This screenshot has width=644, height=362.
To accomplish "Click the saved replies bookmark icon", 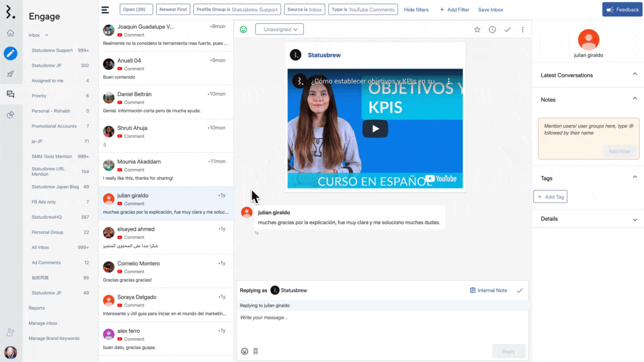I will [x=255, y=351].
